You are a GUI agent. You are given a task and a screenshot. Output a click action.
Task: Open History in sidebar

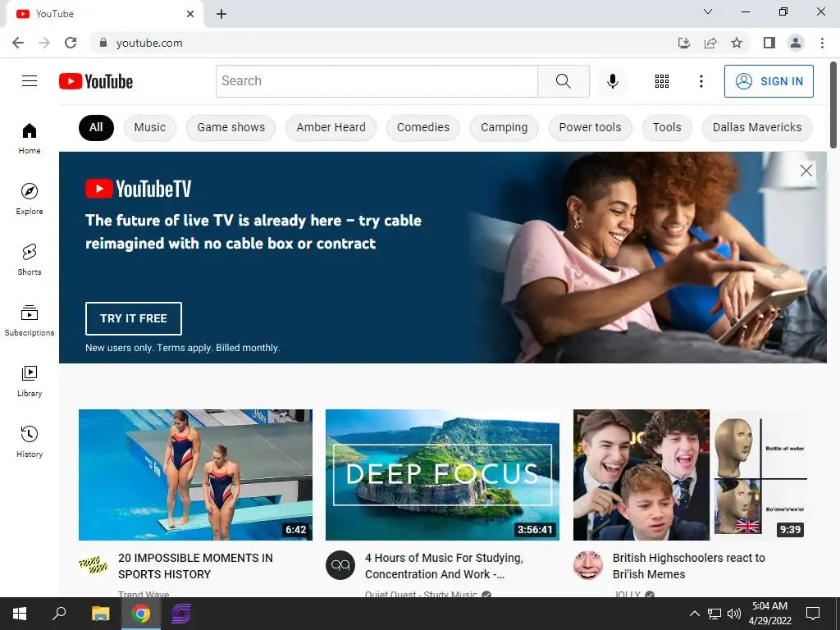(x=30, y=441)
